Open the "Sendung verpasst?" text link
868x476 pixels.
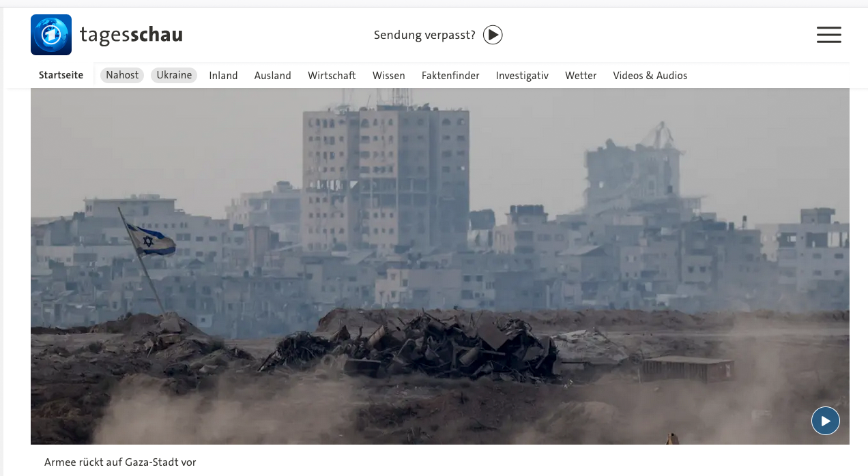(x=424, y=35)
